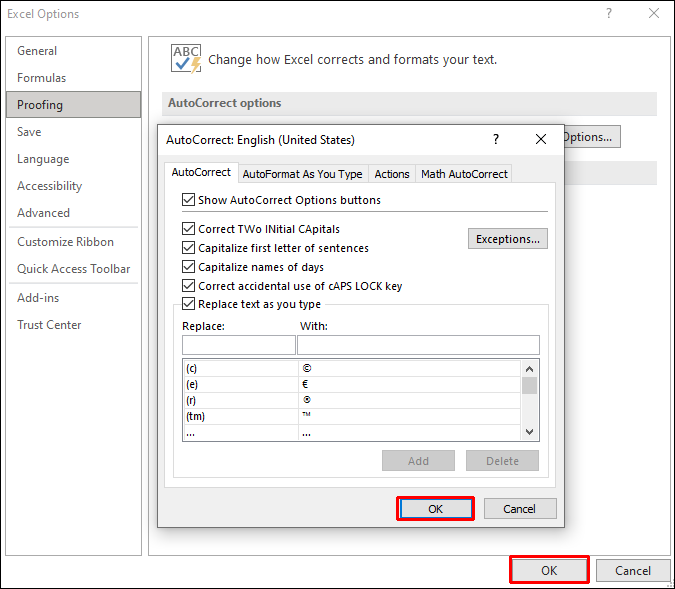Open the Accessibility category
The width and height of the screenshot is (675, 589).
click(73, 186)
